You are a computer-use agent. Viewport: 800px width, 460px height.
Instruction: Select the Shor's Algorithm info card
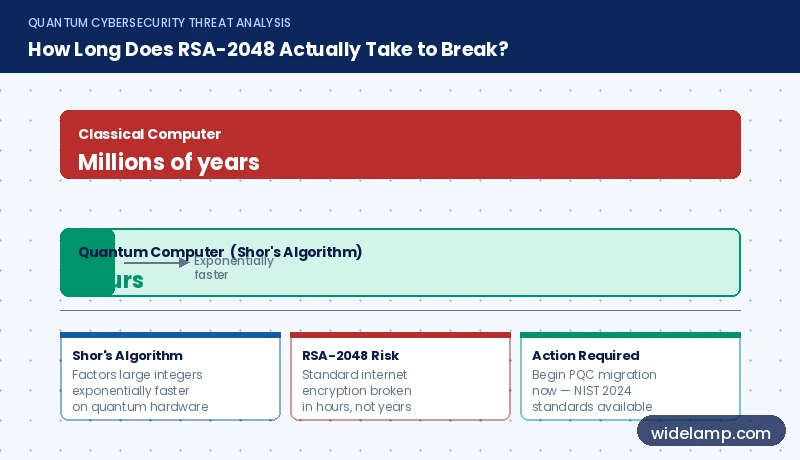pos(170,376)
